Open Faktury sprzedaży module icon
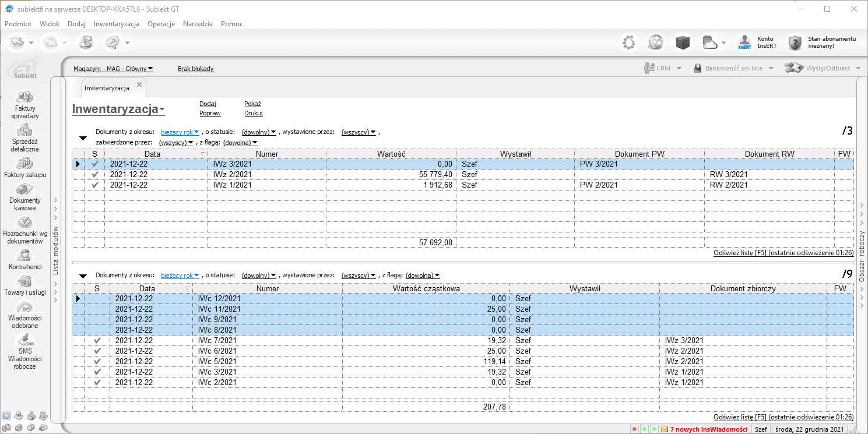This screenshot has height=434, width=868. click(x=24, y=98)
